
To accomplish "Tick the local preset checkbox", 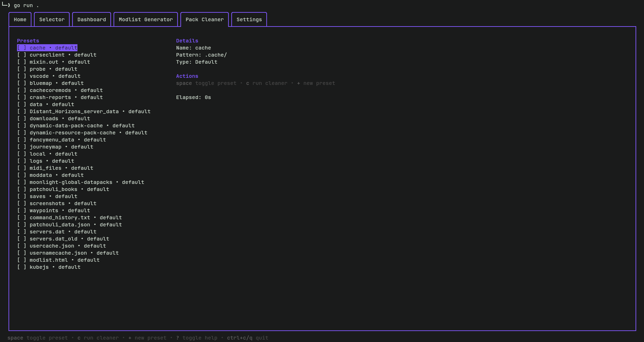I will pyautogui.click(x=22, y=154).
